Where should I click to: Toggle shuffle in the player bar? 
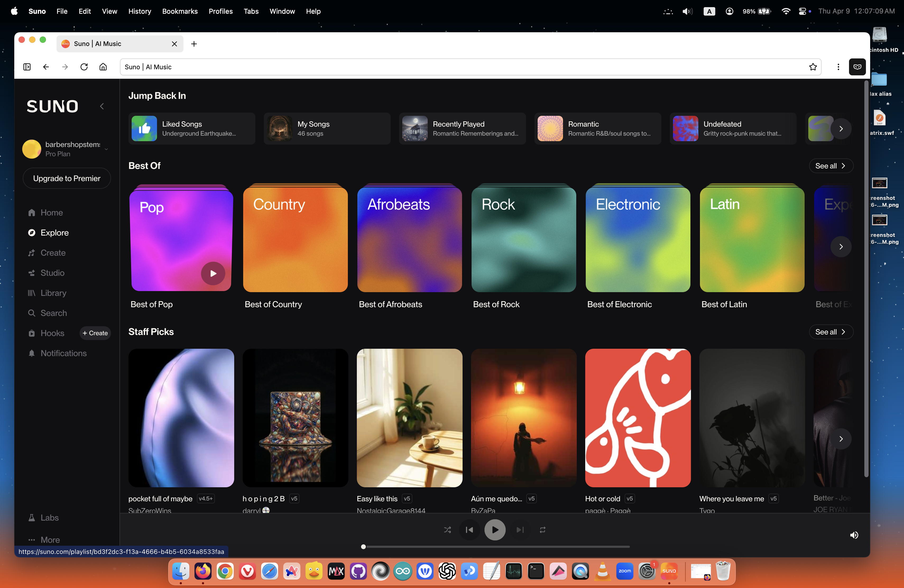(448, 530)
